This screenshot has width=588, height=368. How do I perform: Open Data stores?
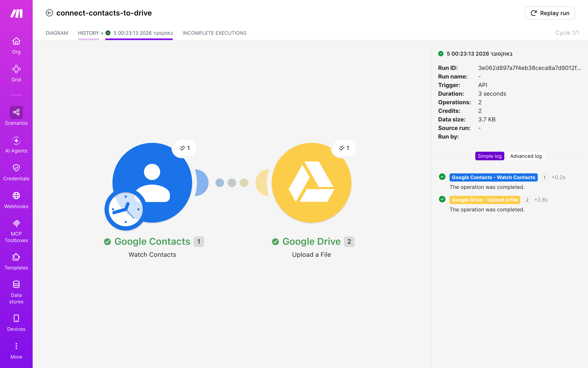tap(16, 292)
